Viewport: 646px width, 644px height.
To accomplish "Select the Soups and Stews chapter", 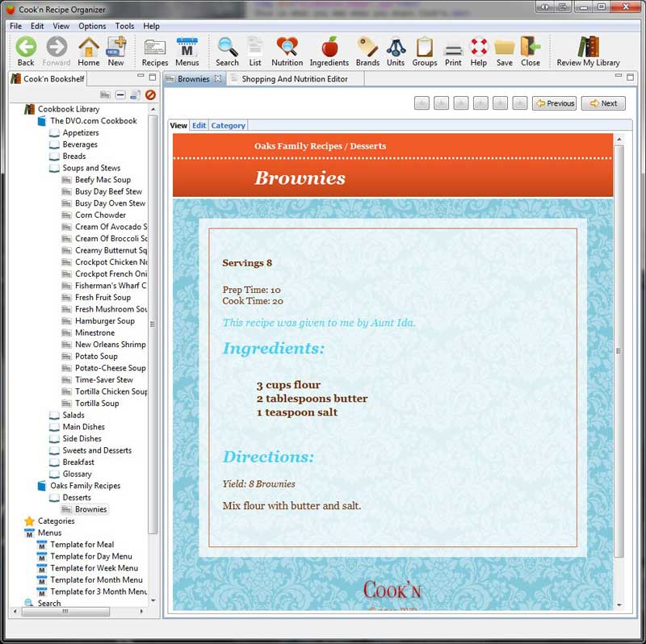I will (91, 168).
